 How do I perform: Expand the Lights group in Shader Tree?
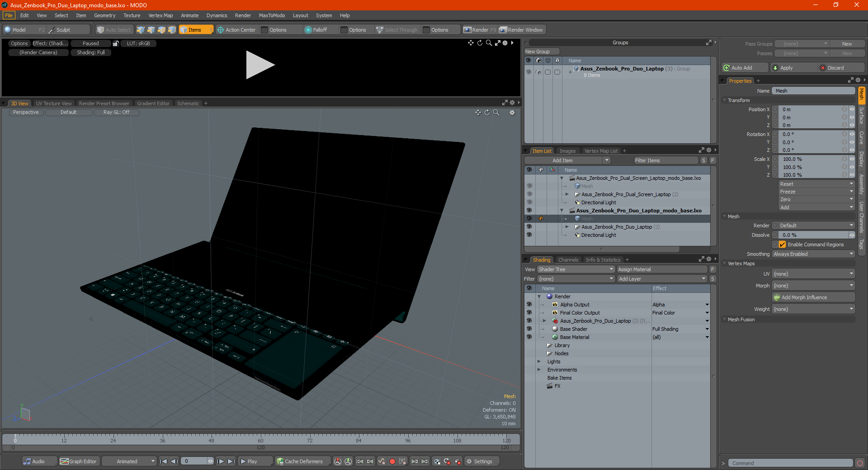coord(539,362)
